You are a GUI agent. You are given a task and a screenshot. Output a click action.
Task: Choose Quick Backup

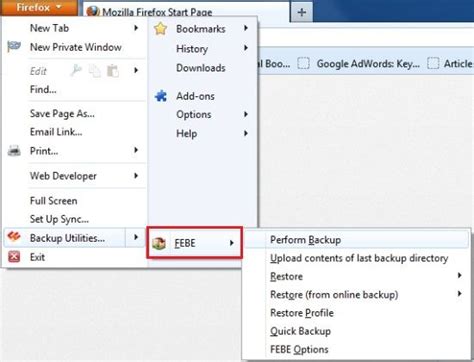tap(356, 331)
